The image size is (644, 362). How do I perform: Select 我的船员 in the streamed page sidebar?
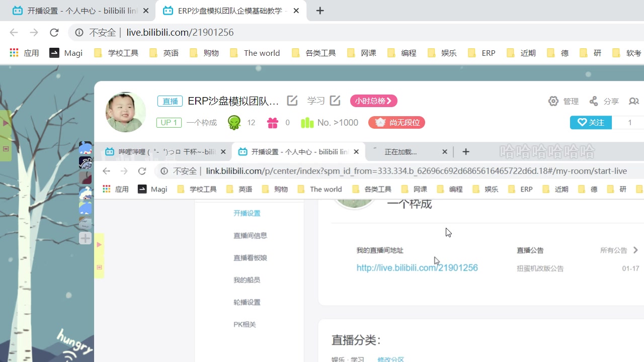click(x=247, y=280)
